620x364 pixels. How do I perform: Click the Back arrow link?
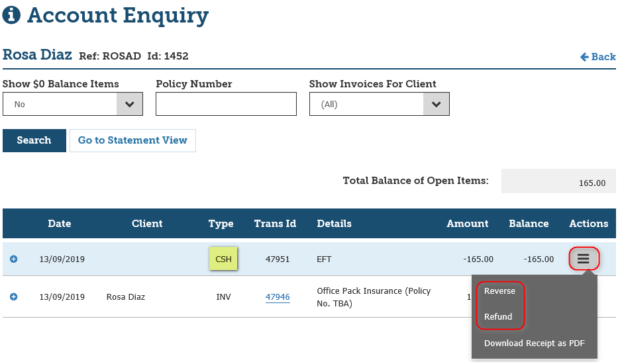click(x=597, y=57)
